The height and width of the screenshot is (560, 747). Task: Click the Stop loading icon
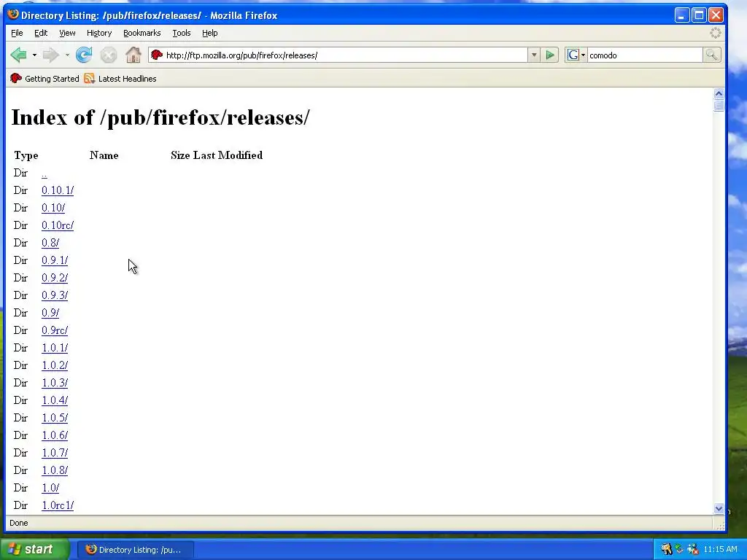(109, 55)
